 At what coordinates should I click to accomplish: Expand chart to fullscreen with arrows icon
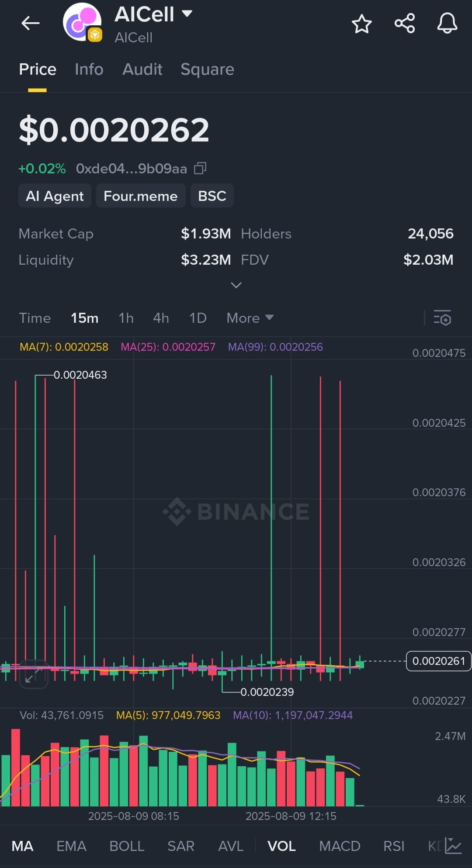click(x=34, y=674)
